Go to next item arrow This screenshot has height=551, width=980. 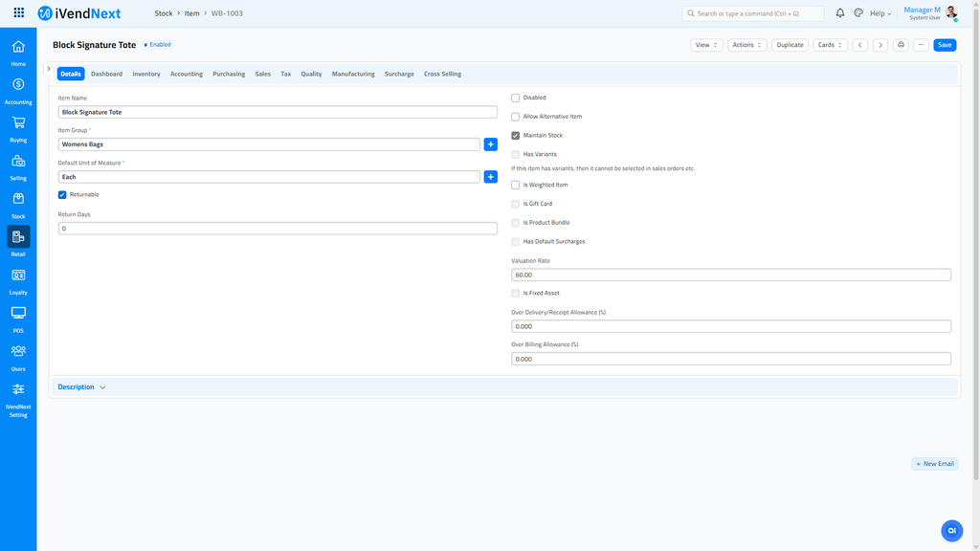pos(880,45)
